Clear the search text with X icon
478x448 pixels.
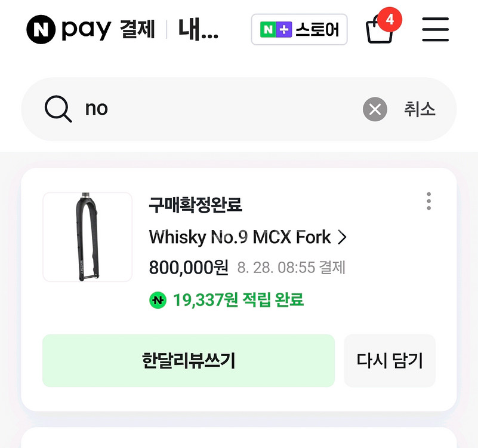[x=375, y=109]
